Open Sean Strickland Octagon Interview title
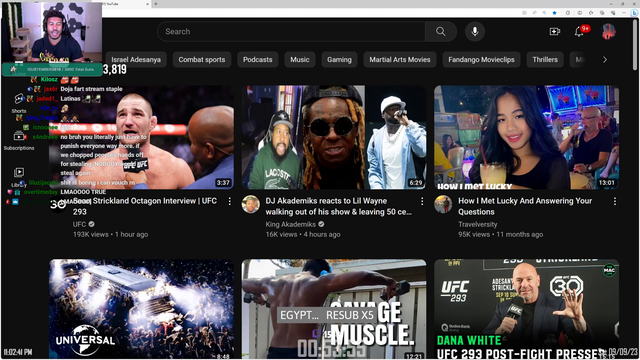Screen dimensions: 640x360 (x=145, y=206)
